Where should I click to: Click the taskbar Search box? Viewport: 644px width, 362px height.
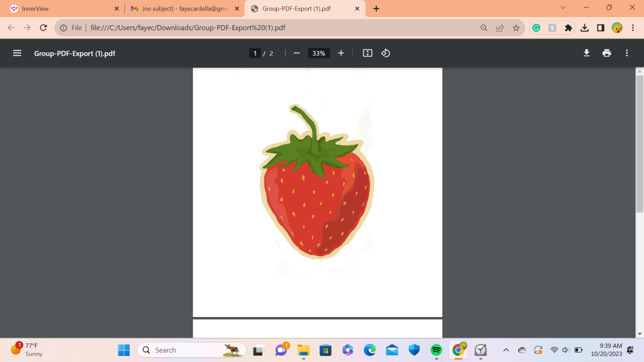(192, 350)
